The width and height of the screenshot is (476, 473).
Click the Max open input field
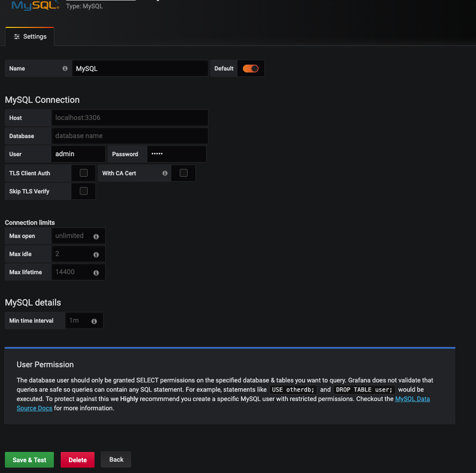(x=78, y=236)
